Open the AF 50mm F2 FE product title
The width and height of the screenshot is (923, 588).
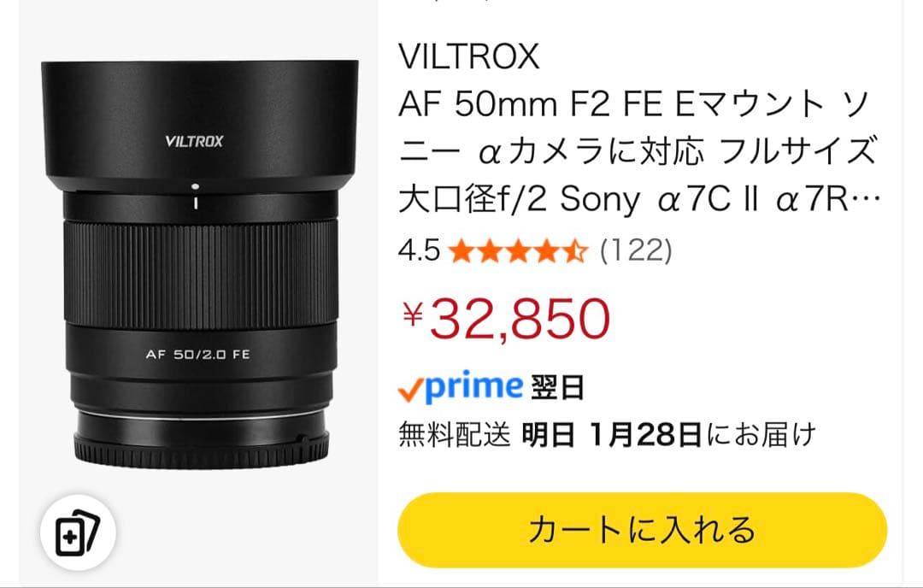pyautogui.click(x=638, y=152)
